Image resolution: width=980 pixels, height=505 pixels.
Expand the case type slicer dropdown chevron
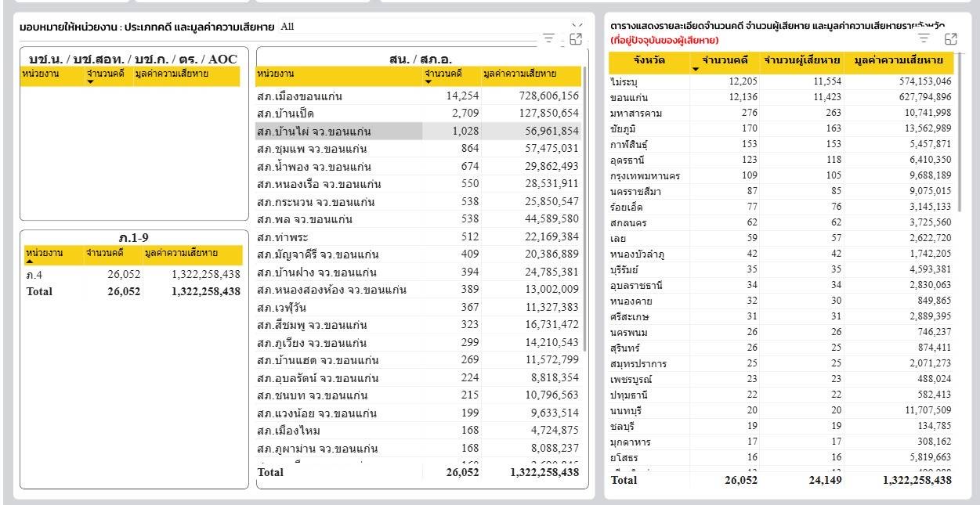577,27
